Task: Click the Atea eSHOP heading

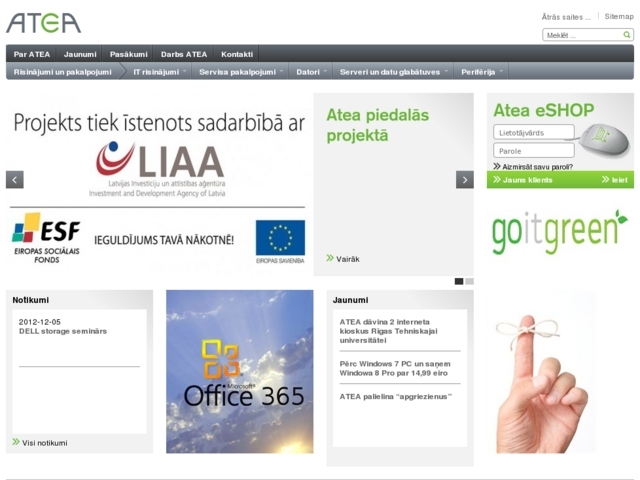Action: pos(544,110)
